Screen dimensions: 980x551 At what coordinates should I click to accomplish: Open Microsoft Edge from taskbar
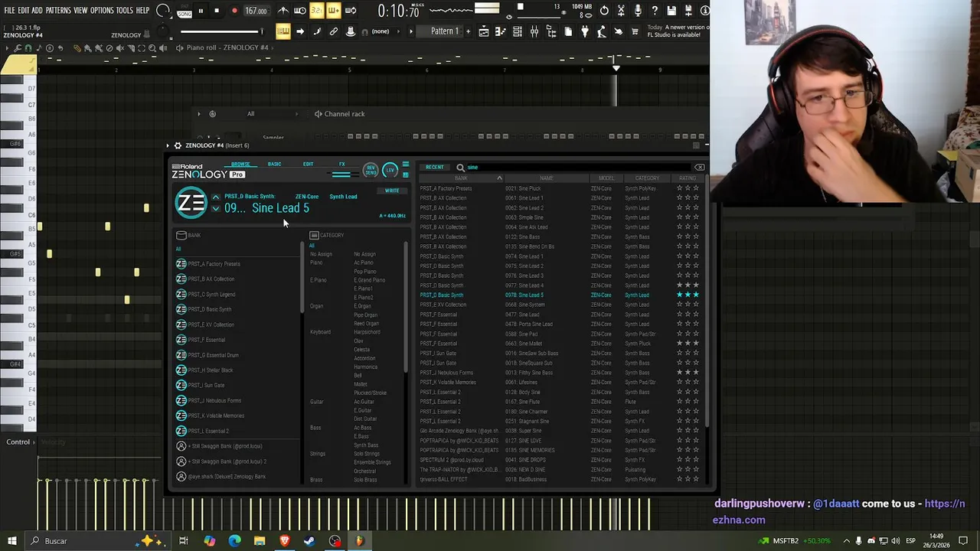tap(234, 541)
